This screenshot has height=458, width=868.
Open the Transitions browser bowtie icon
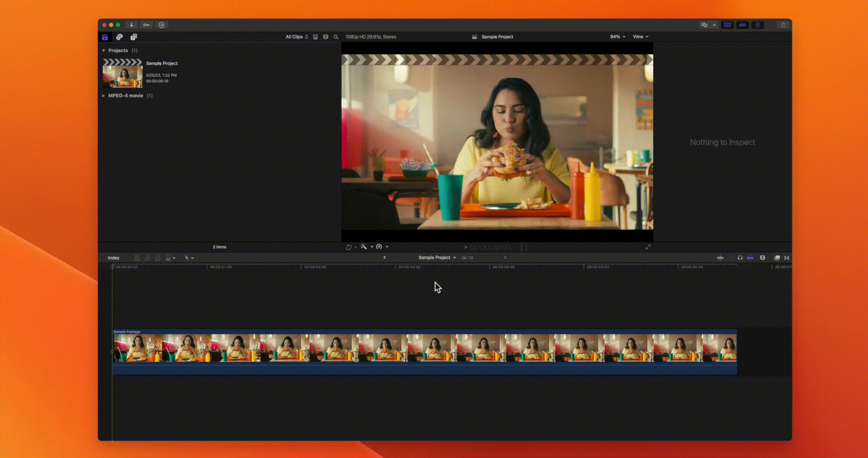point(787,258)
